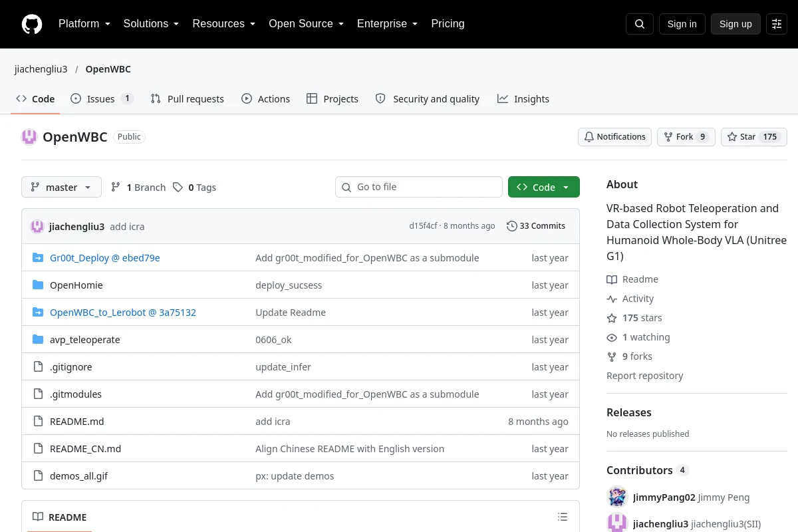Click the Pricing link
This screenshot has height=532, width=798.
tap(448, 24)
